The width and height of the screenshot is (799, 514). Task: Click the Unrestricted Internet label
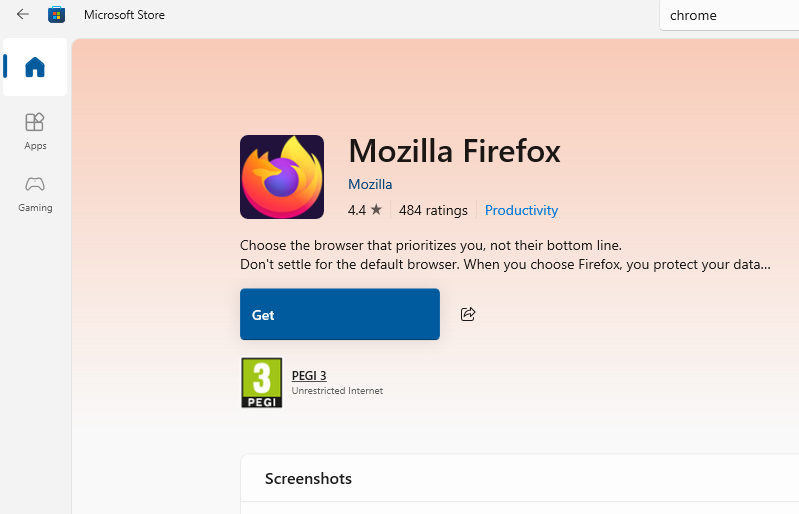pyautogui.click(x=337, y=391)
